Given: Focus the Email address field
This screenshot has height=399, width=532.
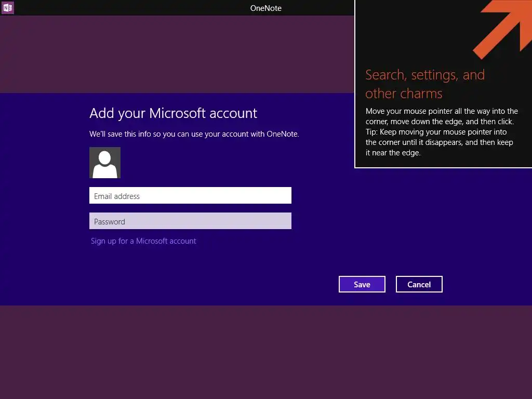Looking at the screenshot, I should coord(190,195).
